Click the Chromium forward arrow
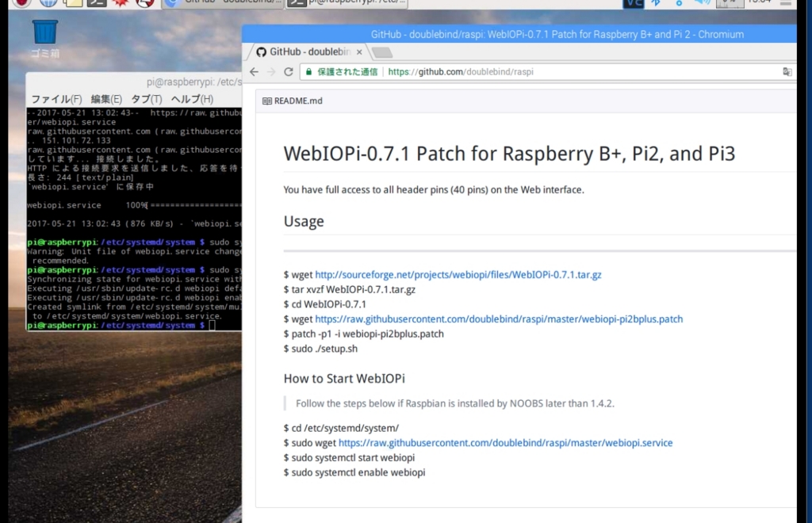The image size is (812, 523). point(271,72)
